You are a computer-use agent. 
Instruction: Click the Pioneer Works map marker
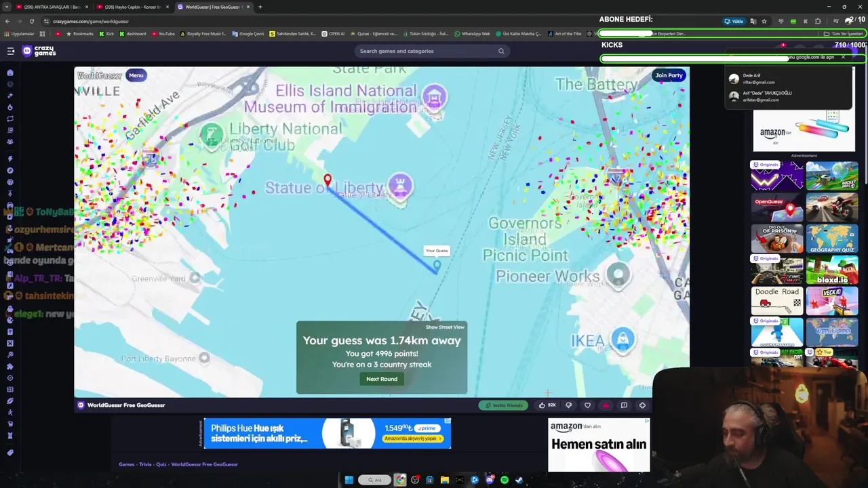coord(618,274)
